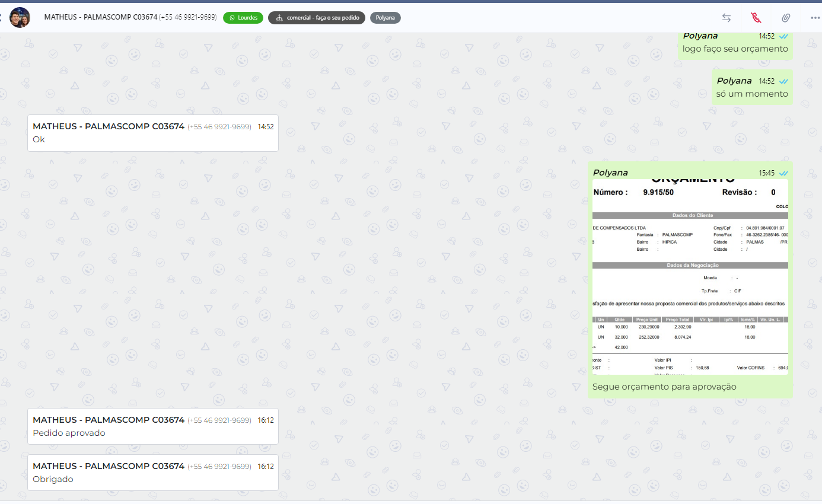Click the transfer conversation arrows icon
Viewport: 822px width, 504px height.
[726, 18]
